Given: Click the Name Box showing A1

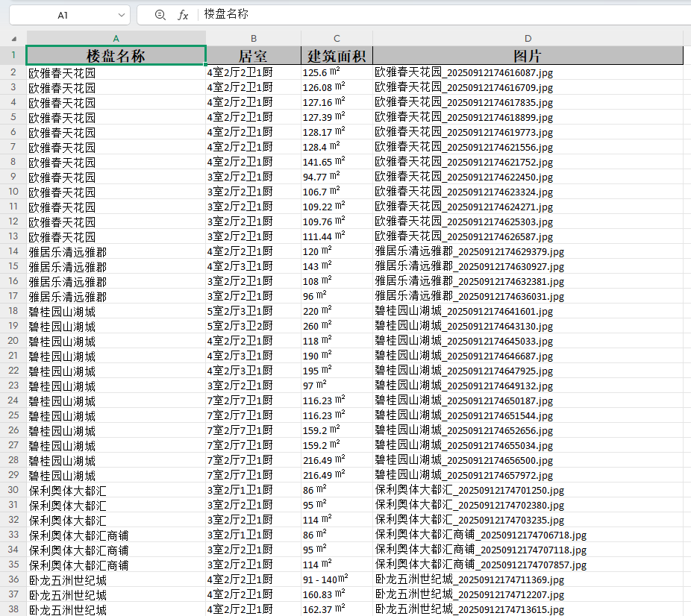Looking at the screenshot, I should 63,16.
